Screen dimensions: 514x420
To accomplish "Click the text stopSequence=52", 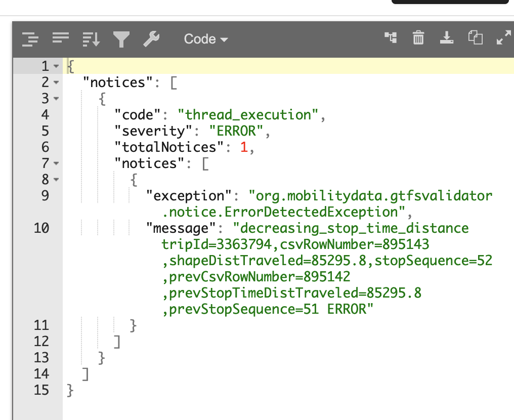I will pyautogui.click(x=434, y=261).
